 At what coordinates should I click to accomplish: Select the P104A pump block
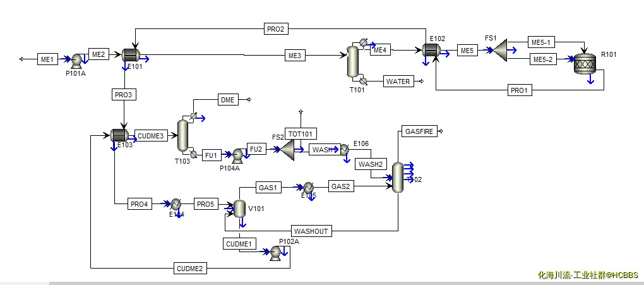(237, 156)
